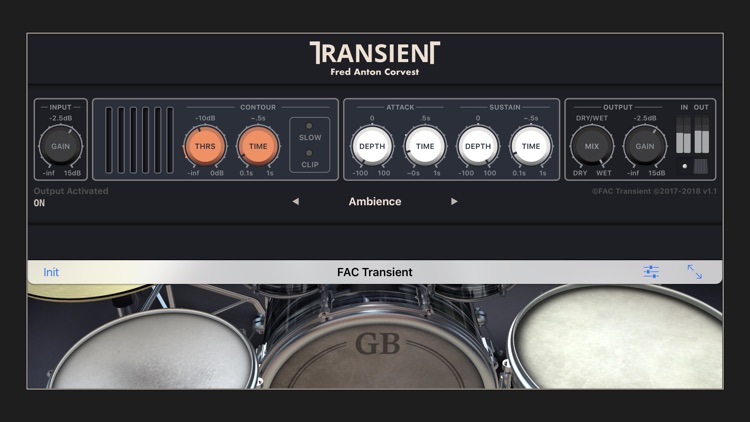Click the Sustain TIME knob
750x422 pixels.
531,146
